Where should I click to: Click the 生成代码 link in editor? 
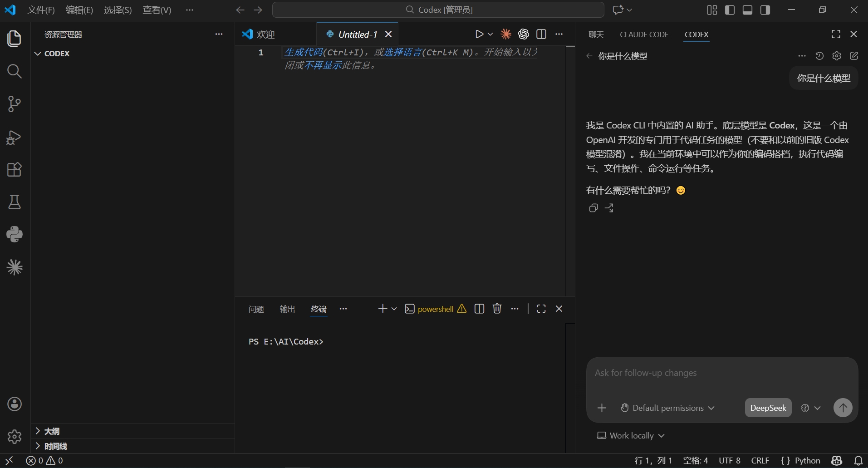point(304,52)
